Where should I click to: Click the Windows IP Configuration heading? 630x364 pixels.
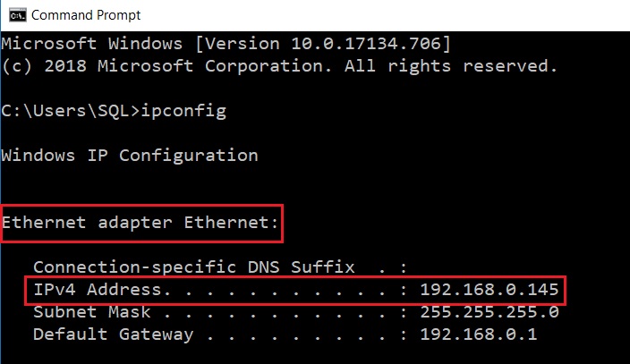[130, 156]
